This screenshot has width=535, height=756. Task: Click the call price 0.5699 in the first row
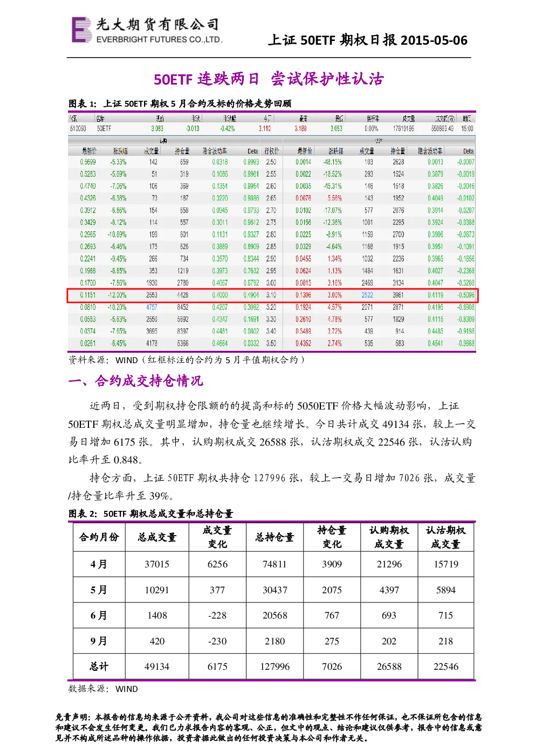88,162
